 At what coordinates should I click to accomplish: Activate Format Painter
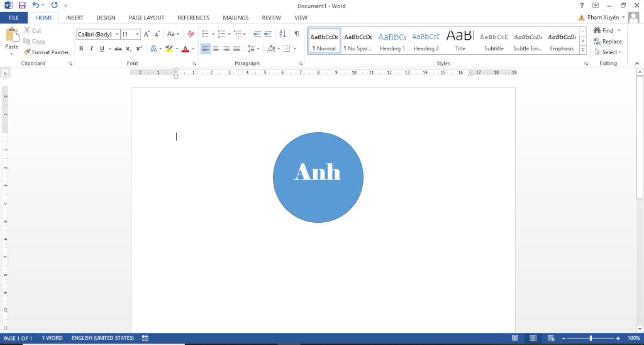pyautogui.click(x=46, y=52)
